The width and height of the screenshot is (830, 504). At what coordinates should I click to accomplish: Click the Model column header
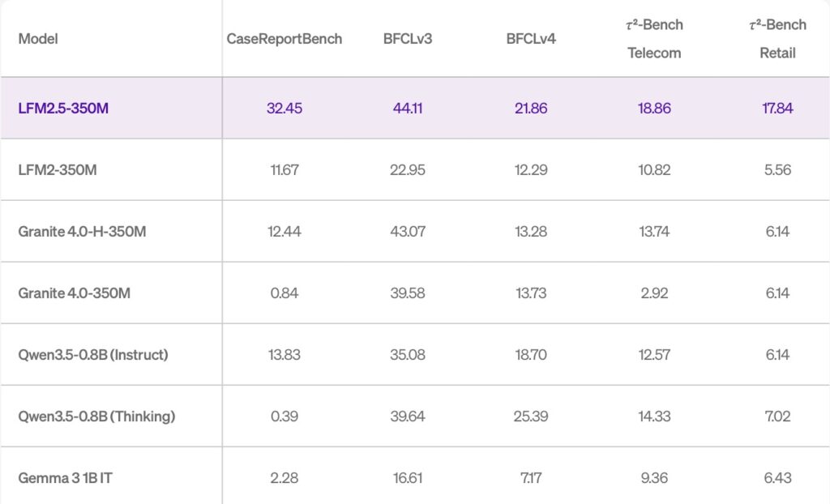click(x=38, y=39)
